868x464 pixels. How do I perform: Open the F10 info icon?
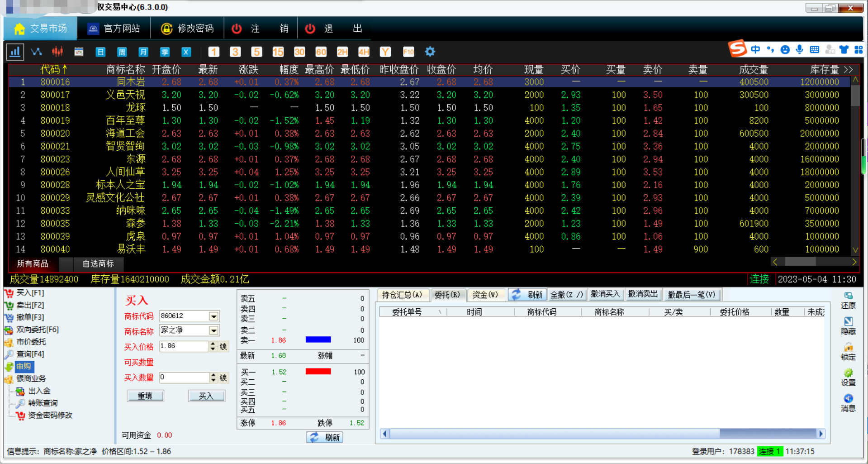pyautogui.click(x=408, y=52)
